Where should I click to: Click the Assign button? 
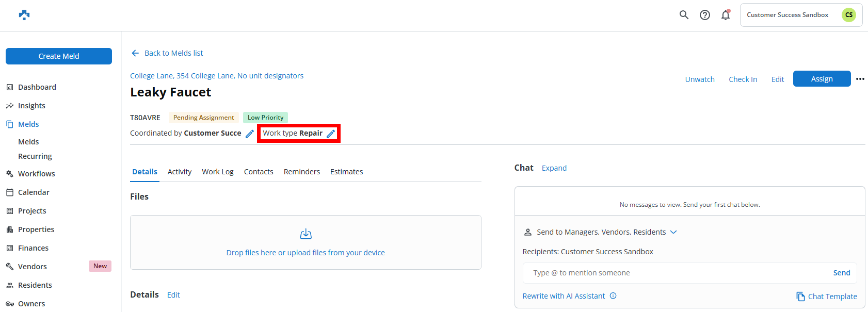pyautogui.click(x=822, y=79)
